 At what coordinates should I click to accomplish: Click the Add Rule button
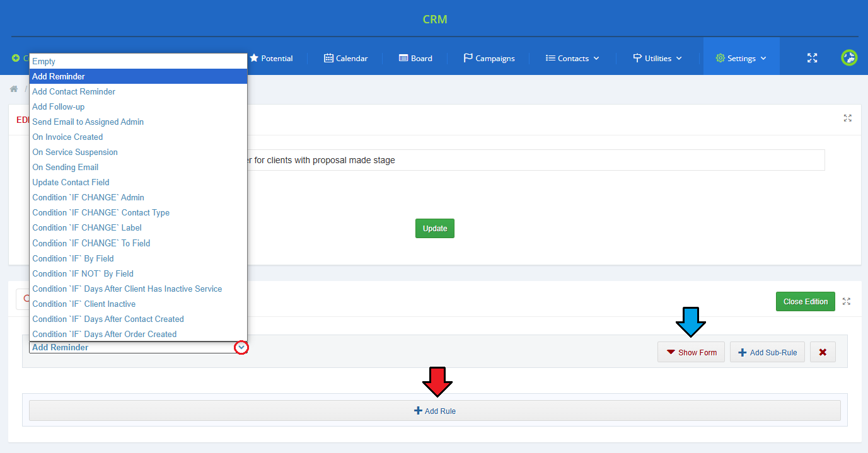click(435, 411)
